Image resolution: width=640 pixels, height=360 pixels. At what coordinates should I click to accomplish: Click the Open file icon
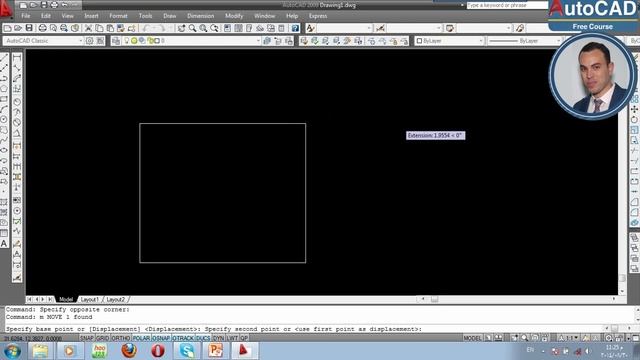coord(18,28)
